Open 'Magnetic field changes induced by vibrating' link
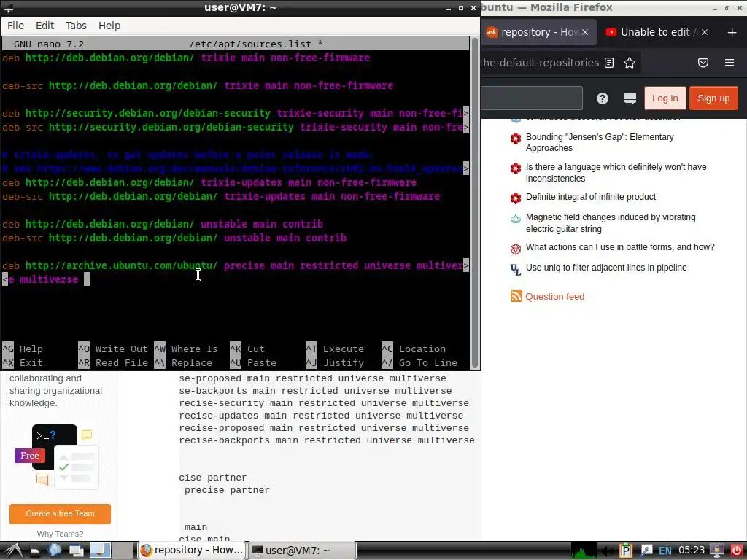 tap(611, 223)
